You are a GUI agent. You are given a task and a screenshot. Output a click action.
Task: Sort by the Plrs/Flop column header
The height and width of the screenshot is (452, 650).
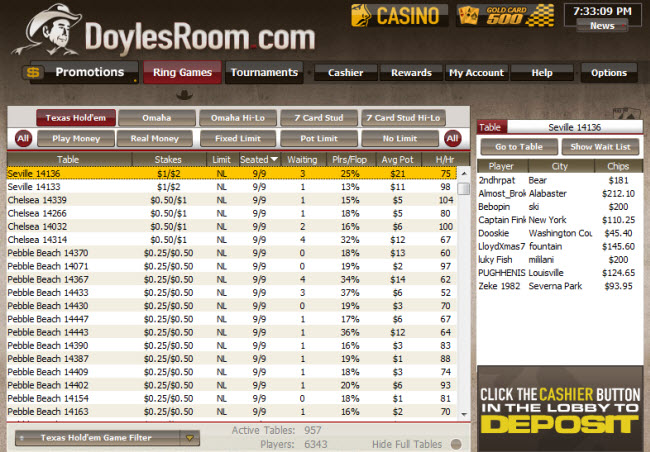point(350,159)
